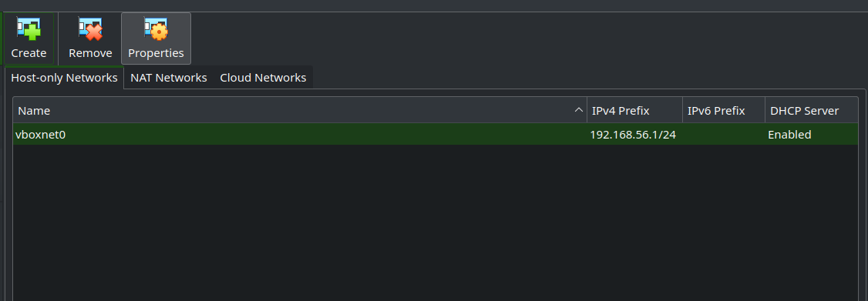Sort by the Name column header

coord(300,111)
